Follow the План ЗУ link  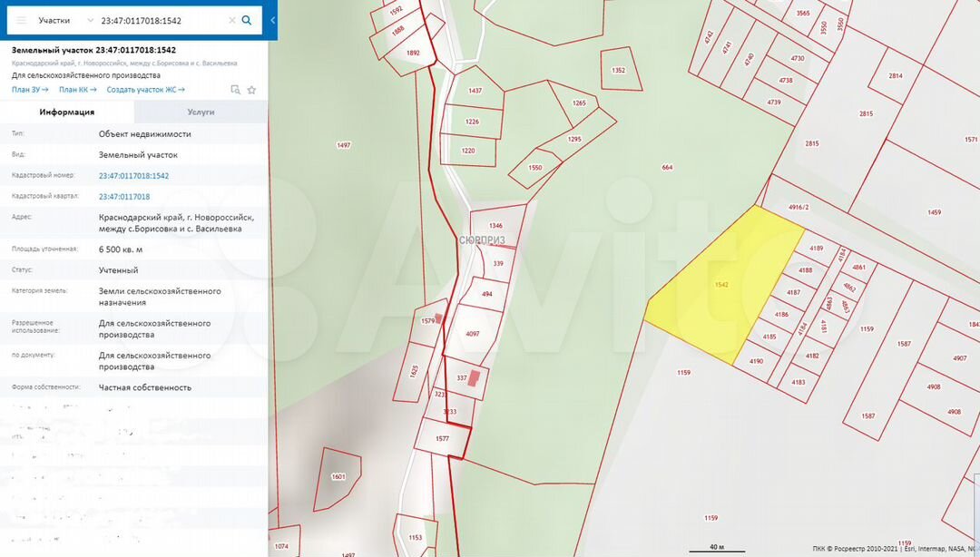[x=31, y=90]
